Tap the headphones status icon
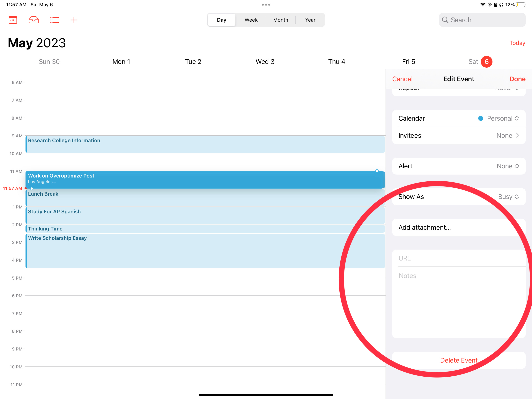Image resolution: width=532 pixels, height=399 pixels. point(501,4)
